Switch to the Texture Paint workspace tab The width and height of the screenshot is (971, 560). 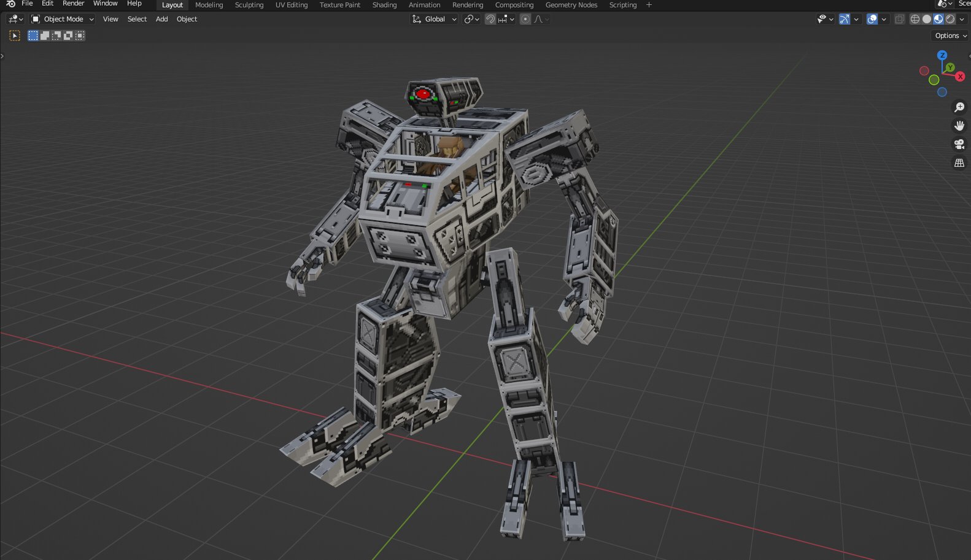pos(340,5)
